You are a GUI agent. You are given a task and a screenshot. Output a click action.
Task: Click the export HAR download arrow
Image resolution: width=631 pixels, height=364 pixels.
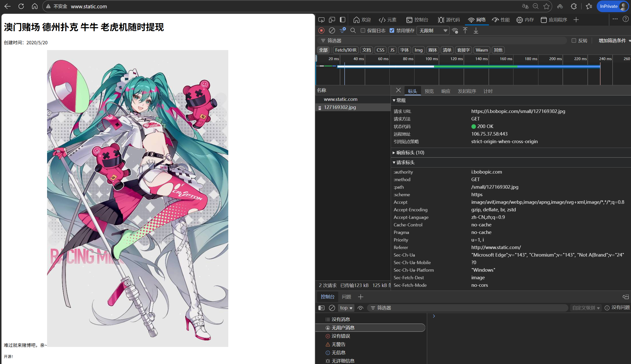pos(476,31)
